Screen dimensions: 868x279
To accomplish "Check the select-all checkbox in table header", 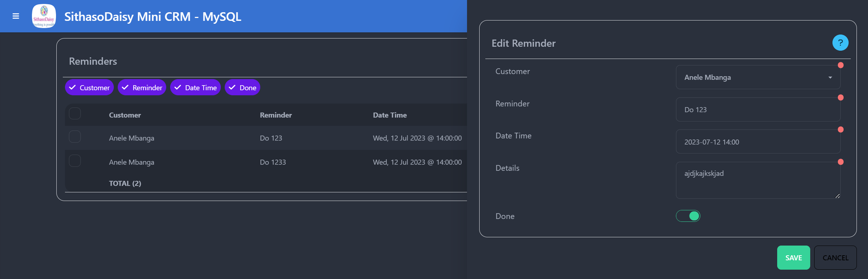I will tap(75, 114).
